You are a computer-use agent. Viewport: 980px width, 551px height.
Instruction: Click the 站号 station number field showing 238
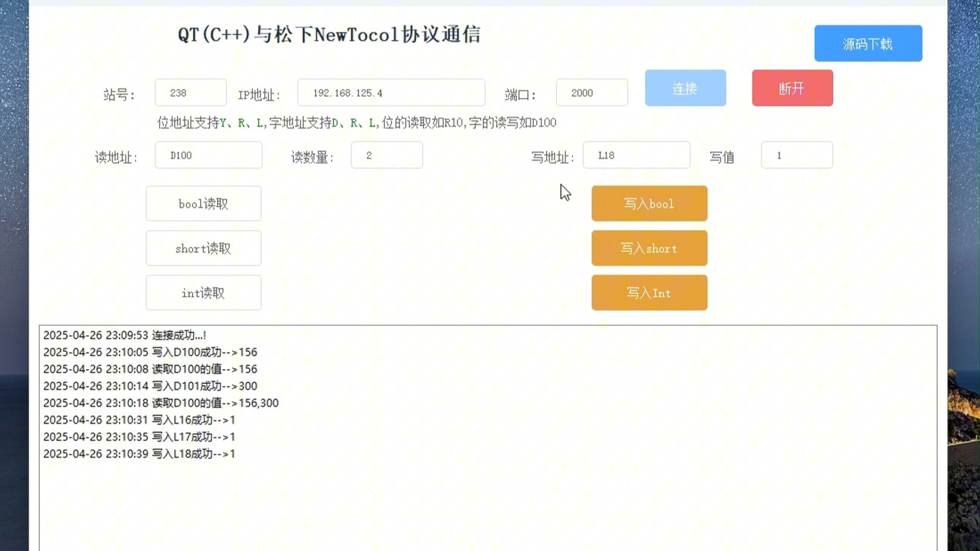[190, 92]
